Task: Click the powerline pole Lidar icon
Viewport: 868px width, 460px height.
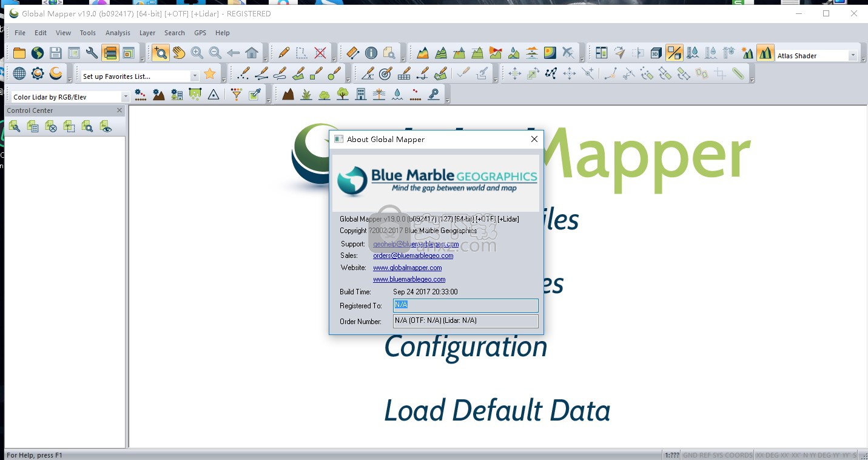Action: tap(379, 95)
